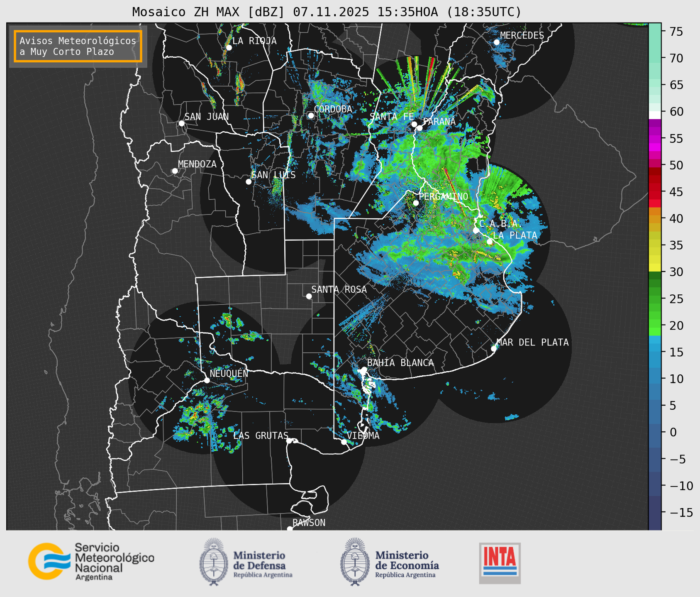The height and width of the screenshot is (597, 700).
Task: Select the Pergamino city marker
Action: pos(416,203)
